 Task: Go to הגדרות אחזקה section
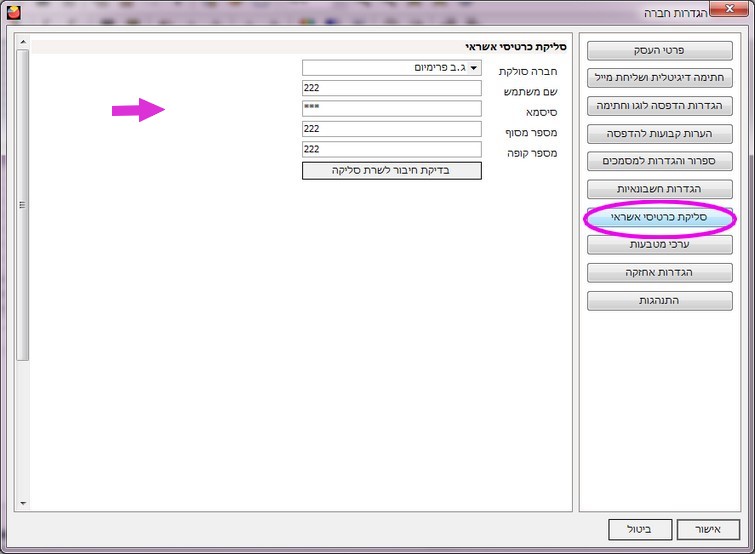click(659, 272)
